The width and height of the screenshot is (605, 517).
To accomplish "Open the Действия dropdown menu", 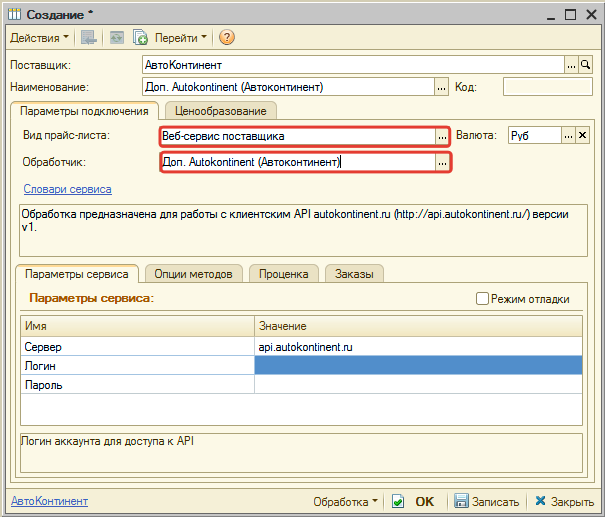I will pyautogui.click(x=39, y=38).
